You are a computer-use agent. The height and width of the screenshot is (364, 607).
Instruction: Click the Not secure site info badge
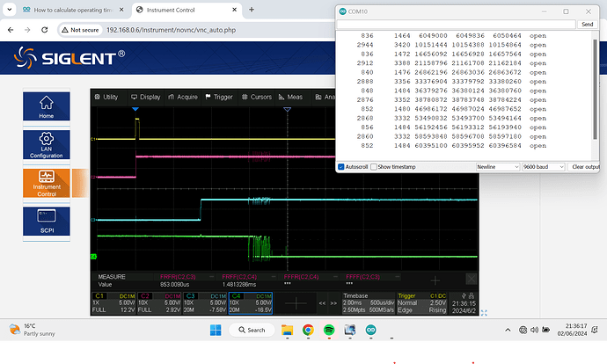[80, 30]
